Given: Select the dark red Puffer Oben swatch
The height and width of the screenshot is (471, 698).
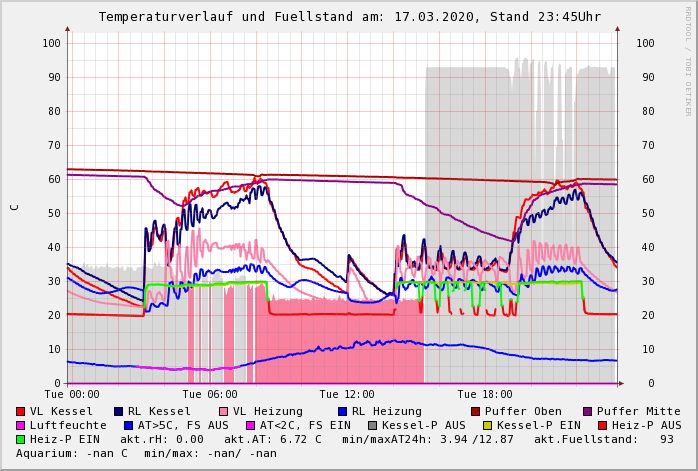Looking at the screenshot, I should 475,411.
